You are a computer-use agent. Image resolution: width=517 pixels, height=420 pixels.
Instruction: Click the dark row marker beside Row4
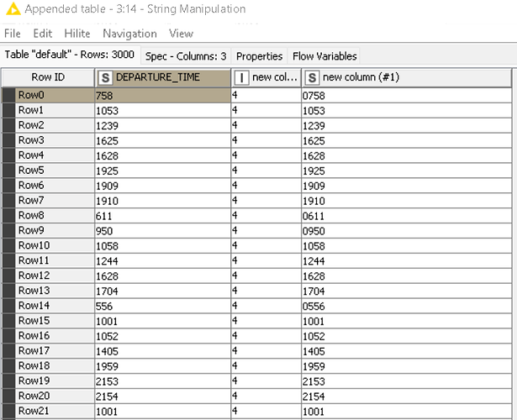(x=8, y=155)
